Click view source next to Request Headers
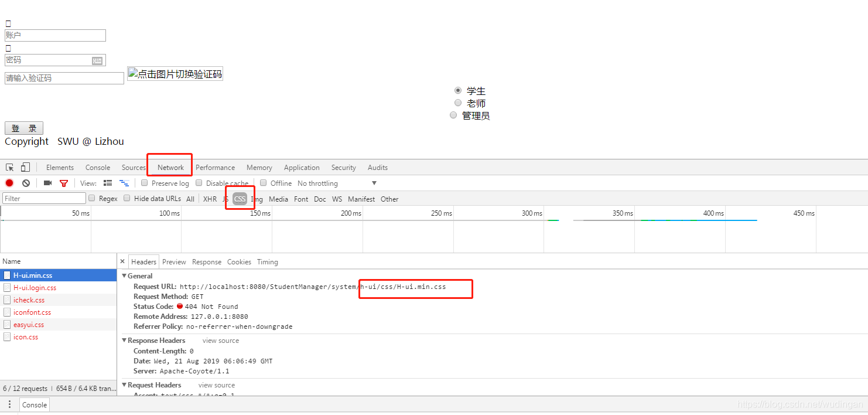 217,385
